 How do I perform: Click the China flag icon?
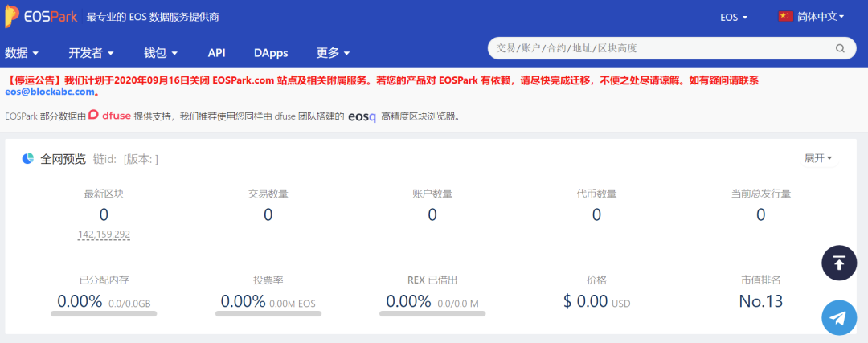coord(785,17)
